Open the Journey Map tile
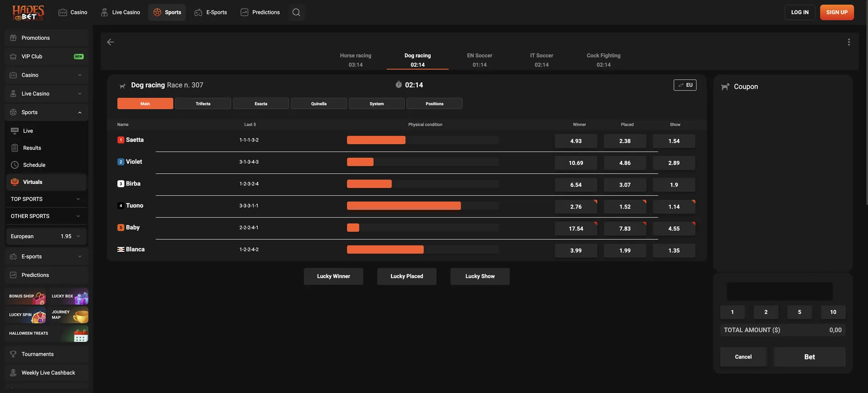This screenshot has height=393, width=868. point(69,315)
